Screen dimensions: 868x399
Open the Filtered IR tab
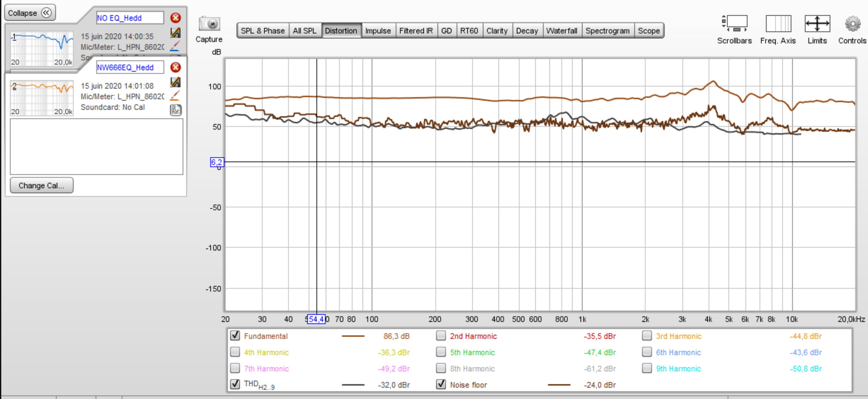416,31
